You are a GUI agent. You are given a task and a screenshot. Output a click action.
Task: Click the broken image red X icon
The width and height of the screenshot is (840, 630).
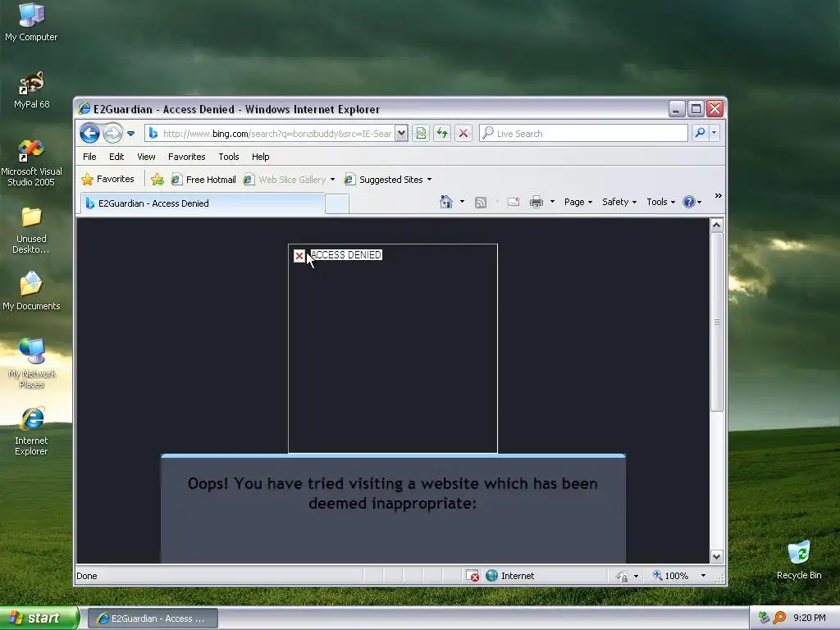(x=299, y=256)
